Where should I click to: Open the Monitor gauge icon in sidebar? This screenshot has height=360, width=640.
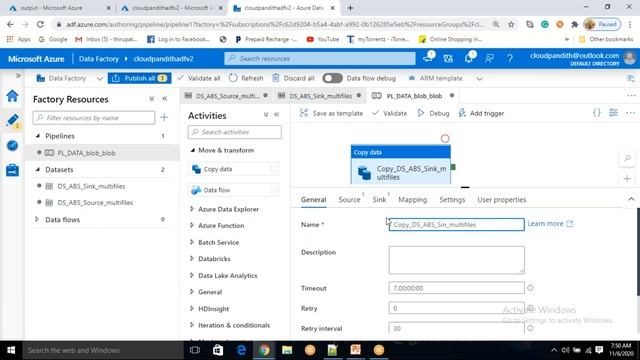[x=12, y=145]
